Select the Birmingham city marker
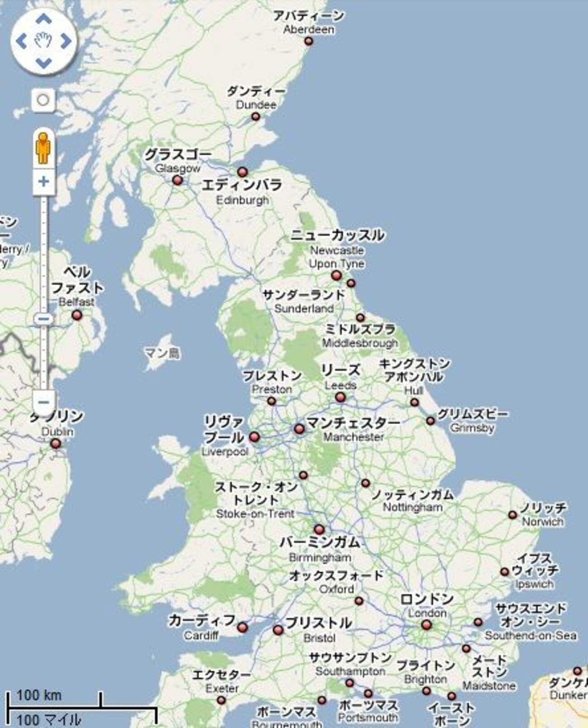Viewport: 588px width, 728px height. [x=319, y=529]
